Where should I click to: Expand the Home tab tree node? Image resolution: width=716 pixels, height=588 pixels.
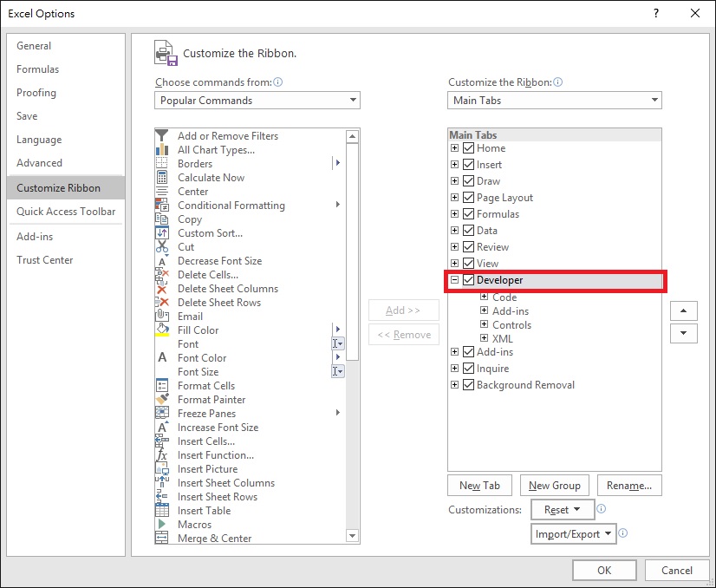[454, 147]
